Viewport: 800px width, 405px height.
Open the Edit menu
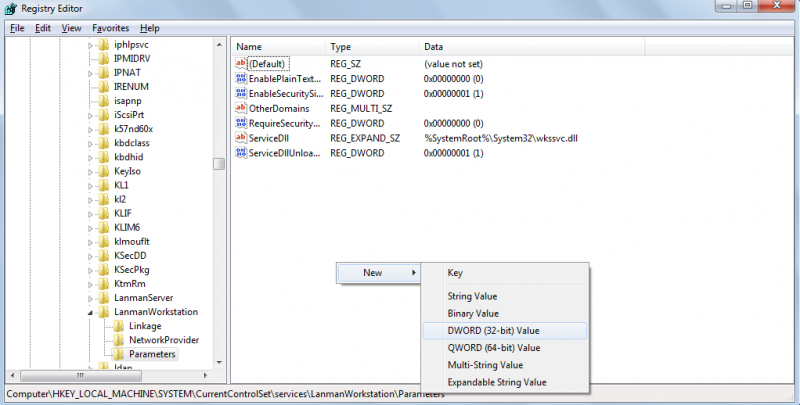click(x=43, y=28)
